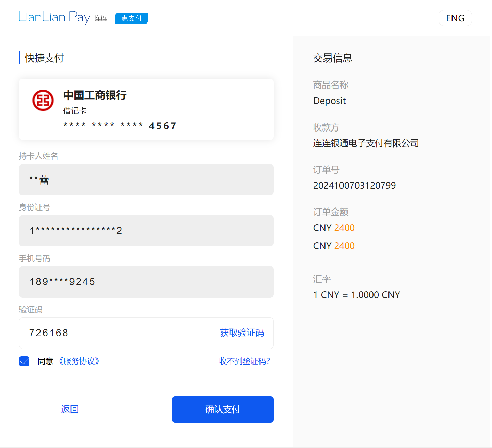Request a new code via 获取验证码
The image size is (492, 448).
pyautogui.click(x=242, y=333)
